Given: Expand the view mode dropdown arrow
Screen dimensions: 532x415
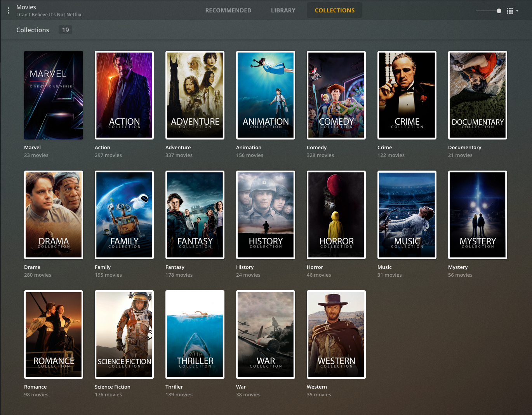Looking at the screenshot, I should [517, 11].
